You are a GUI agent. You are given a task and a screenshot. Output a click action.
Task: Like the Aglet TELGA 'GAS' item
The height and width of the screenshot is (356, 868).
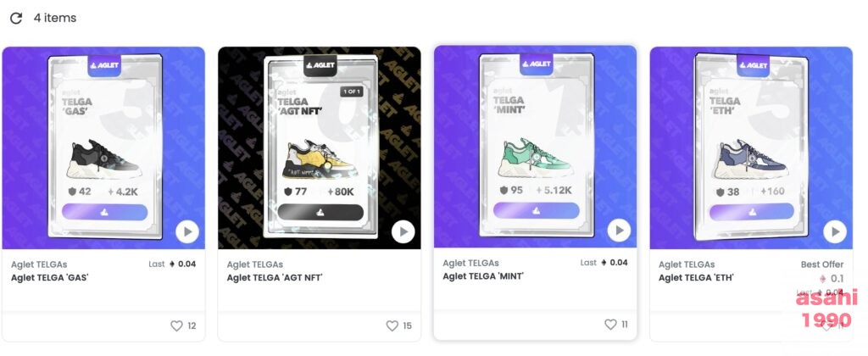click(x=176, y=326)
